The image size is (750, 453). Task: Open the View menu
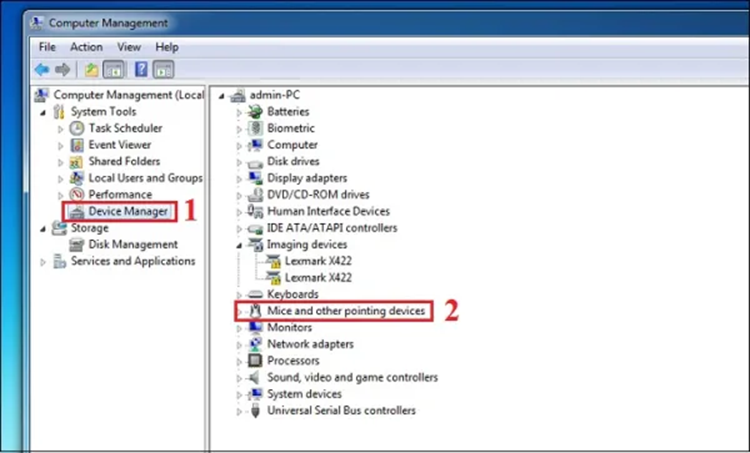128,47
